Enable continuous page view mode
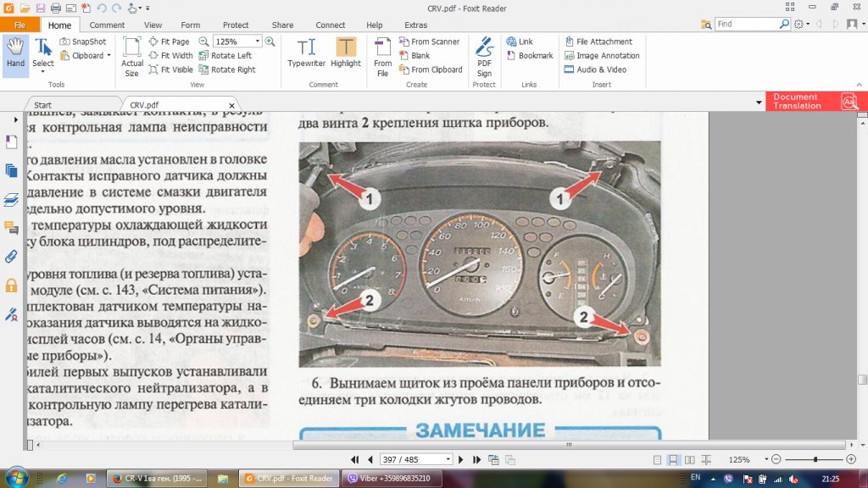The height and width of the screenshot is (488, 868). (x=671, y=459)
